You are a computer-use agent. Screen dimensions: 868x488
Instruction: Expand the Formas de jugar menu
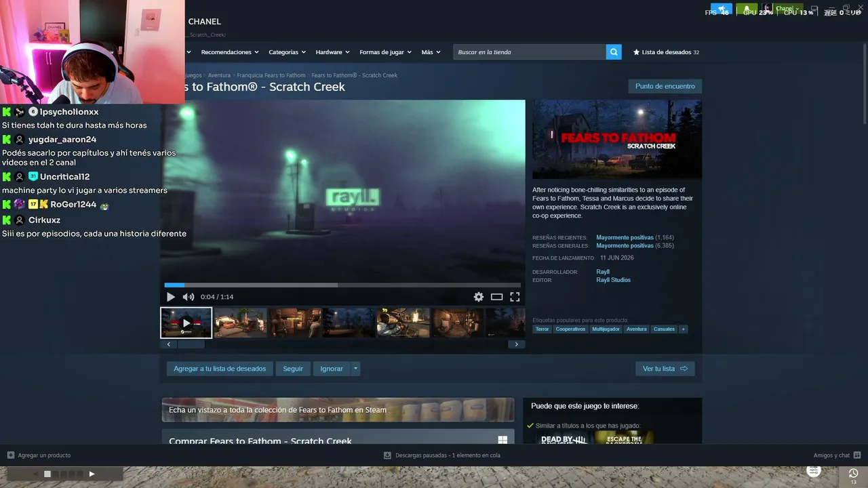click(386, 52)
